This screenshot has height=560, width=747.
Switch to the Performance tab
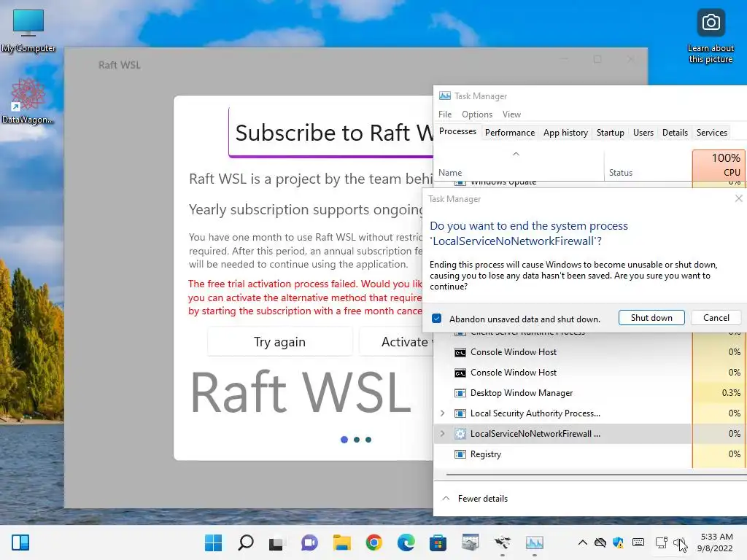pos(510,133)
